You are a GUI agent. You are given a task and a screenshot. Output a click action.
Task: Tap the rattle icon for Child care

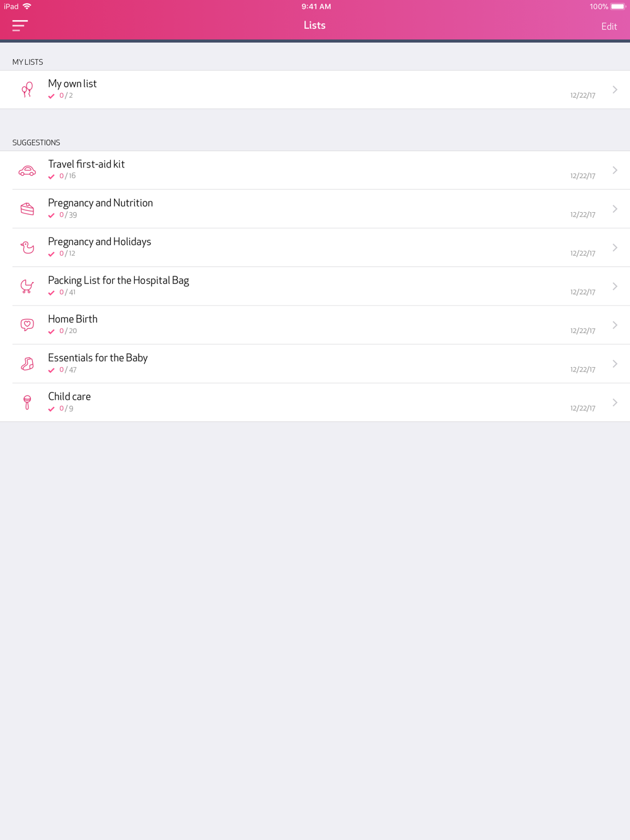(27, 402)
